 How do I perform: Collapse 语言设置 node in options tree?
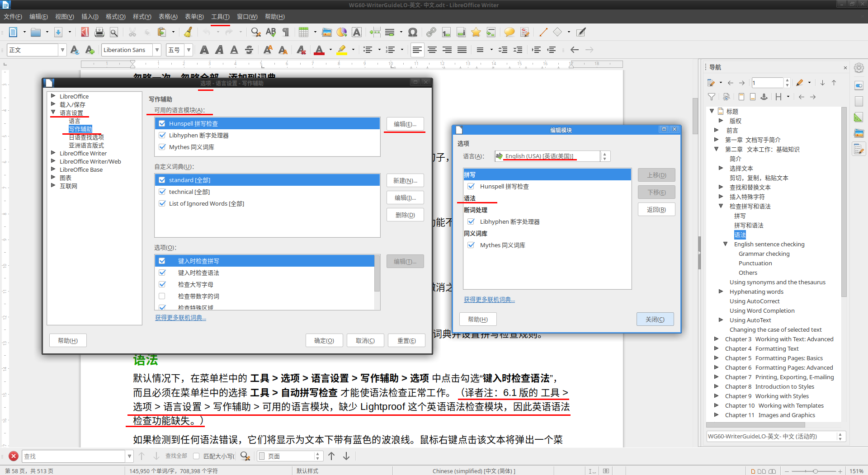(x=53, y=113)
